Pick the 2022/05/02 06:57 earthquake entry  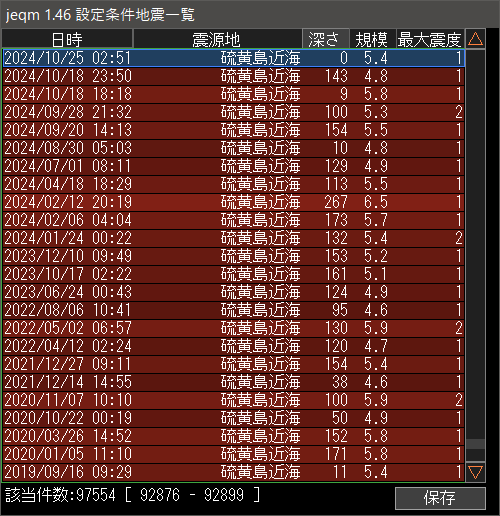pyautogui.click(x=234, y=328)
